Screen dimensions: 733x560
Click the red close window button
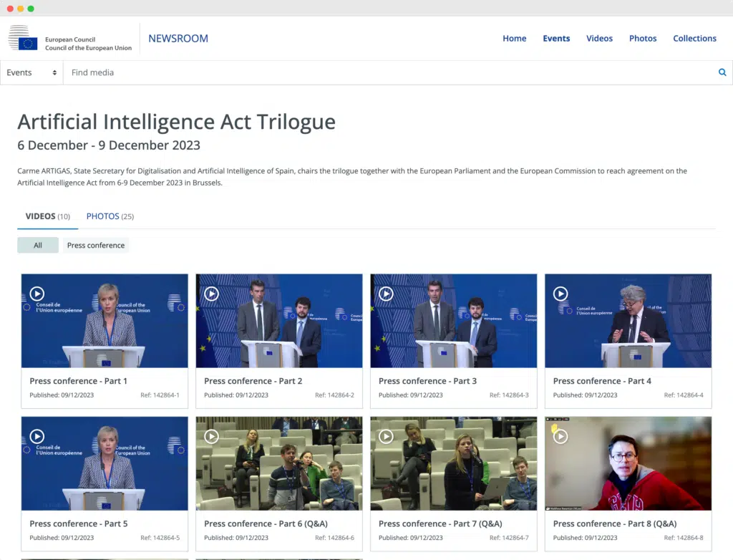click(10, 9)
